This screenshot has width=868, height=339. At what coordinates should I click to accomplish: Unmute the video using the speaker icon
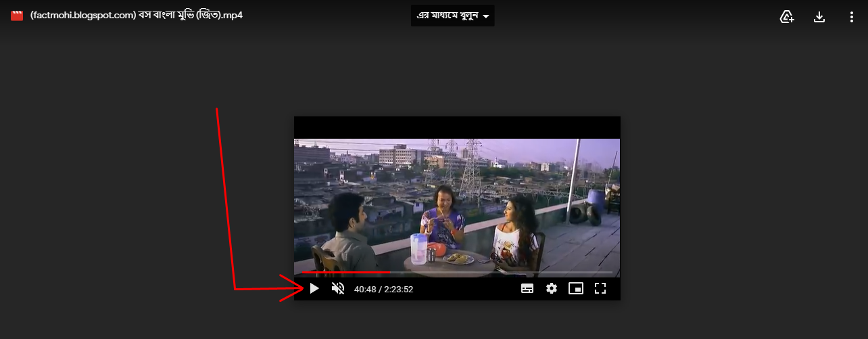338,289
